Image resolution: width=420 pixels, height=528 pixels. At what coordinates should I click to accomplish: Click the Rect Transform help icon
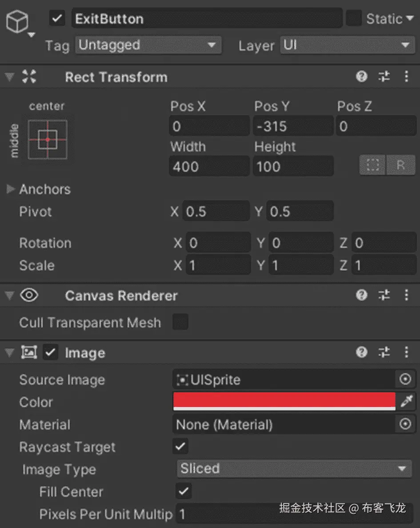click(362, 77)
